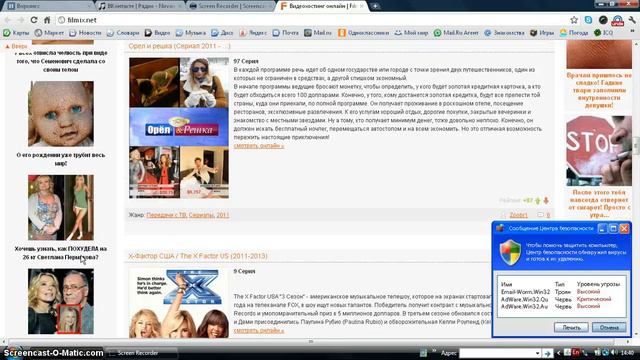Go back with the browser back arrow
This screenshot has height=360, width=640.
pos(8,20)
